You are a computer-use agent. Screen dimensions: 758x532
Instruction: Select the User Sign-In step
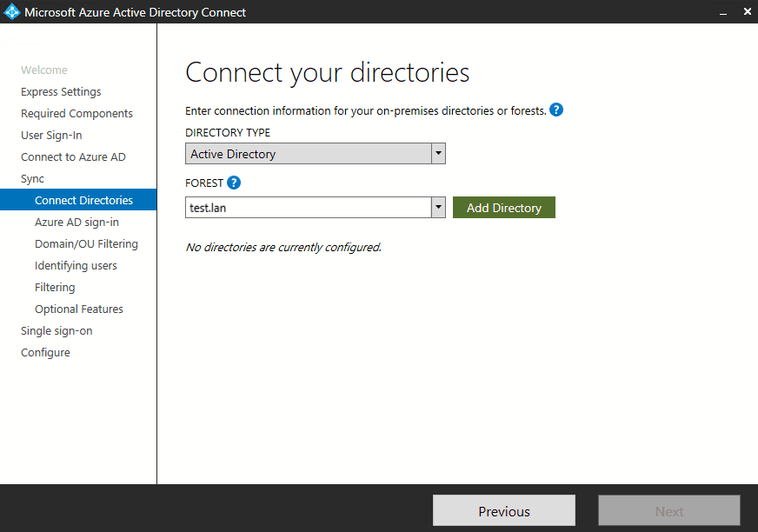point(51,136)
